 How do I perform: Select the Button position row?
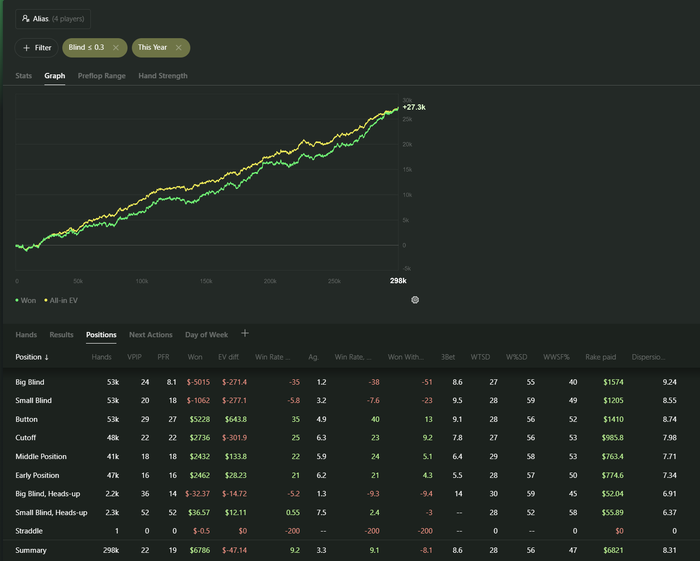coord(28,419)
